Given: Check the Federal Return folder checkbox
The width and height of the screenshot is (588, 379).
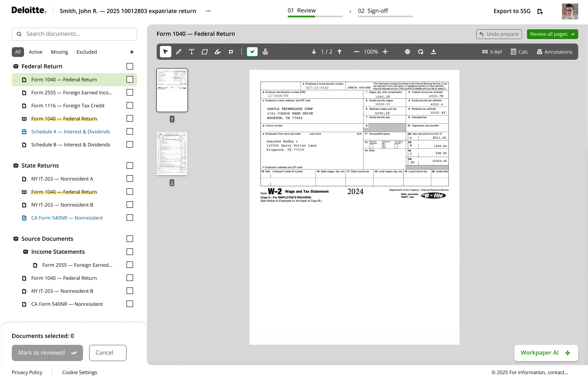Looking at the screenshot, I should 130,66.
